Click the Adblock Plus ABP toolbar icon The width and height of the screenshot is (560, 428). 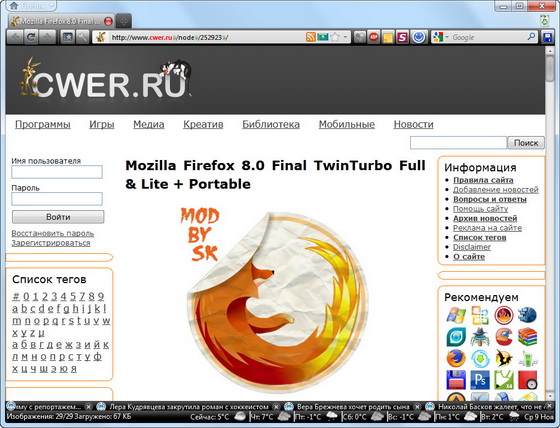(x=374, y=37)
